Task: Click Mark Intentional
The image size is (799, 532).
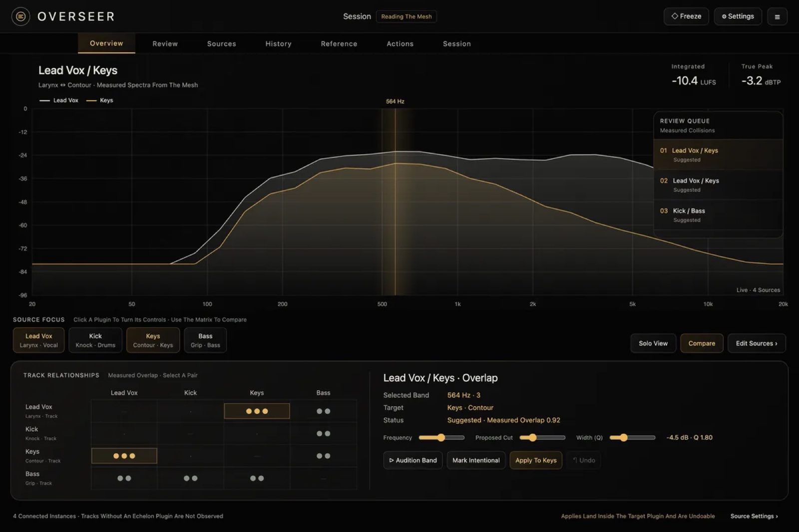Action: coord(476,460)
